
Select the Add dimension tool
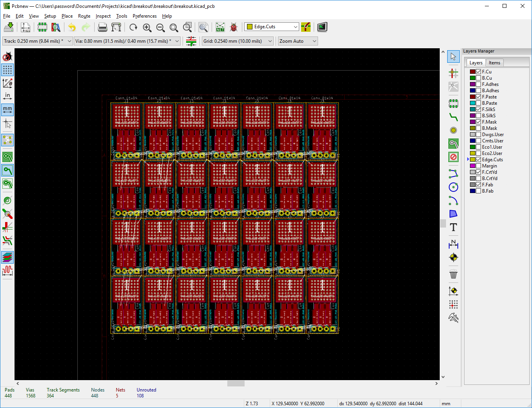click(453, 244)
